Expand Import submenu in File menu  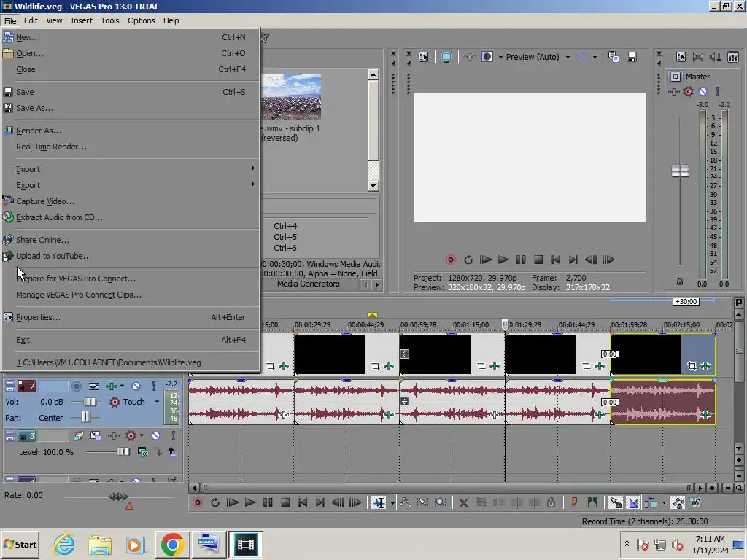tap(131, 169)
